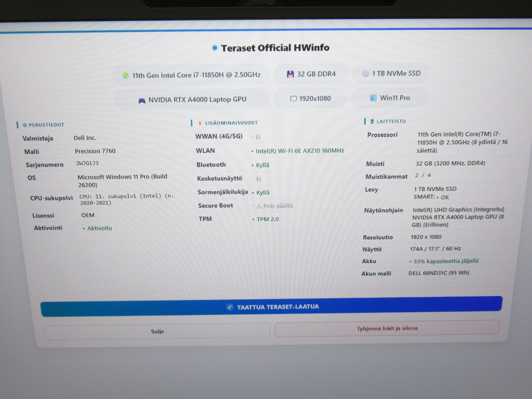Click the DELL 68ND31C (95 Wh) value

coord(439,273)
